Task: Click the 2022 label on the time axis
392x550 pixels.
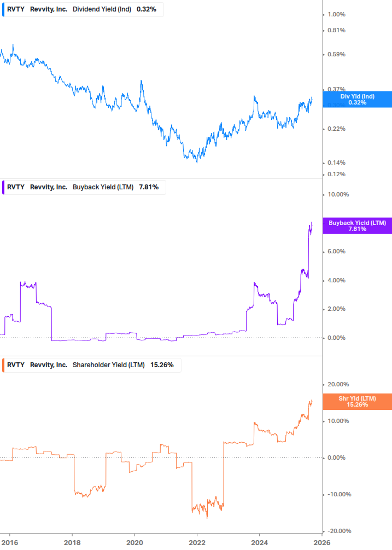Action: (197, 543)
